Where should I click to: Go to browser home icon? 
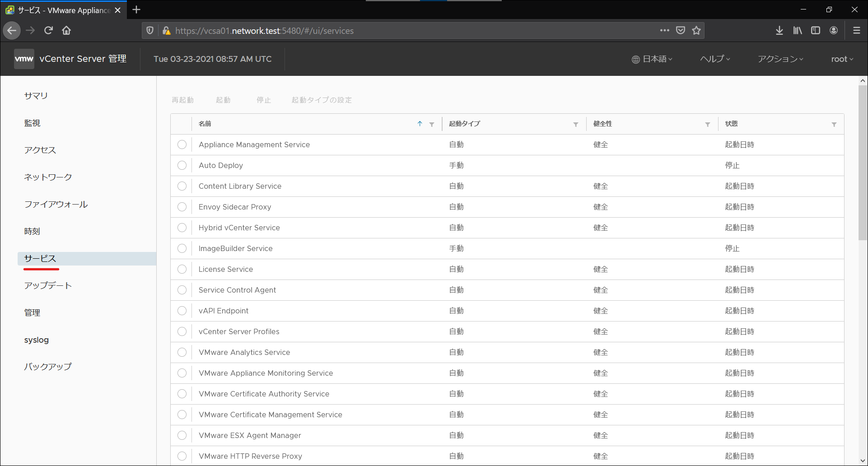tap(66, 31)
